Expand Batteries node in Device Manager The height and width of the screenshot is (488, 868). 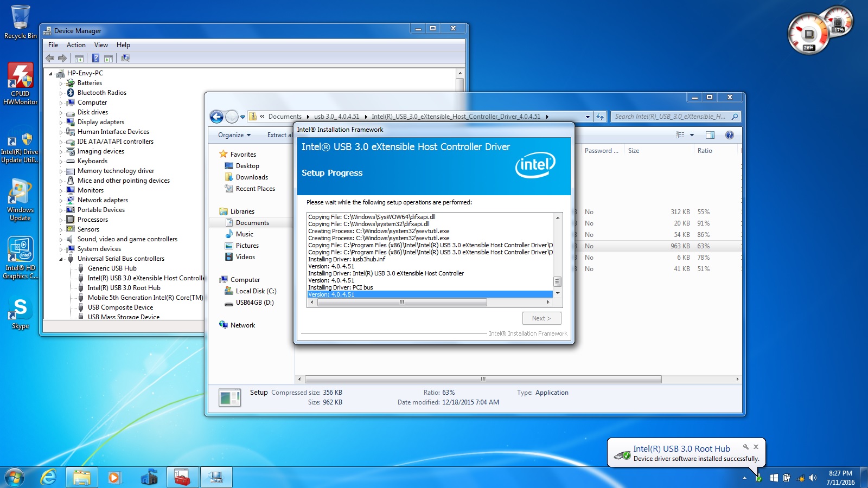click(x=61, y=84)
